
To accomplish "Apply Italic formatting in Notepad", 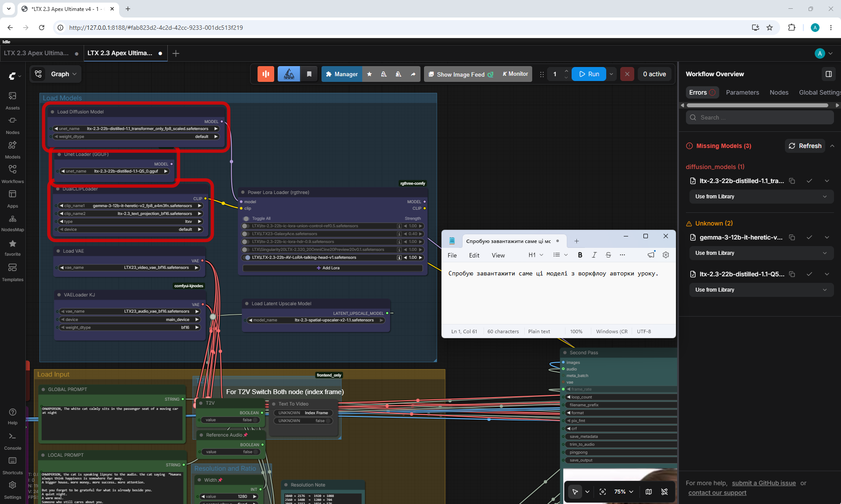I will (594, 255).
